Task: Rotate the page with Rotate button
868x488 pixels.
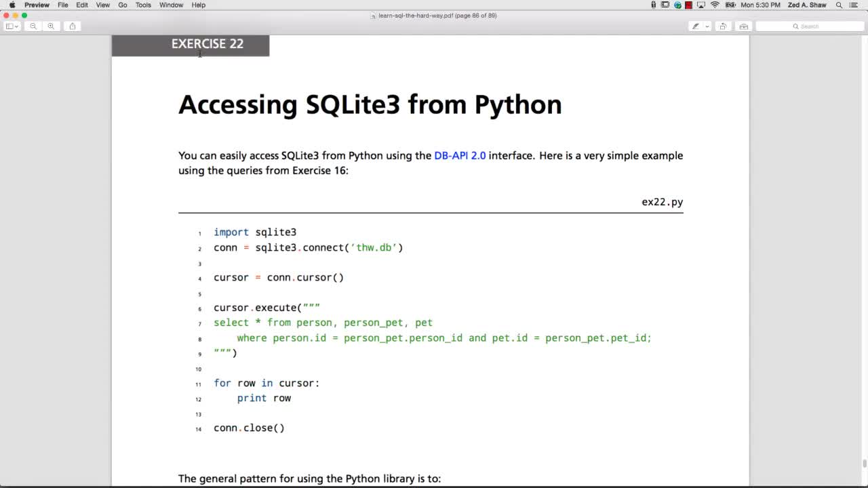Action: click(x=723, y=26)
